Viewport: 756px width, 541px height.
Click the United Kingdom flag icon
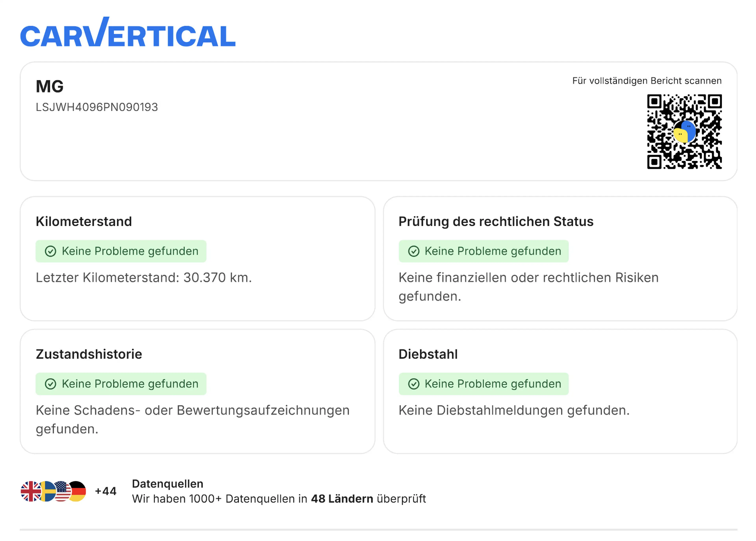[x=31, y=491]
